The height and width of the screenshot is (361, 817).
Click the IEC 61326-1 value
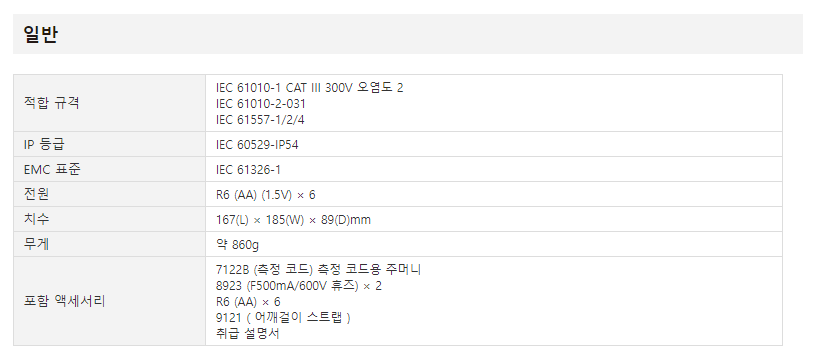tap(248, 170)
